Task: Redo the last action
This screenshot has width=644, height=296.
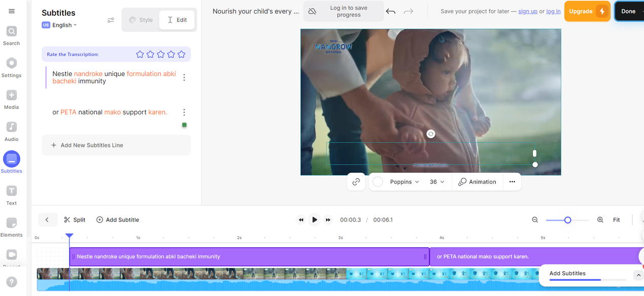Action: point(408,11)
